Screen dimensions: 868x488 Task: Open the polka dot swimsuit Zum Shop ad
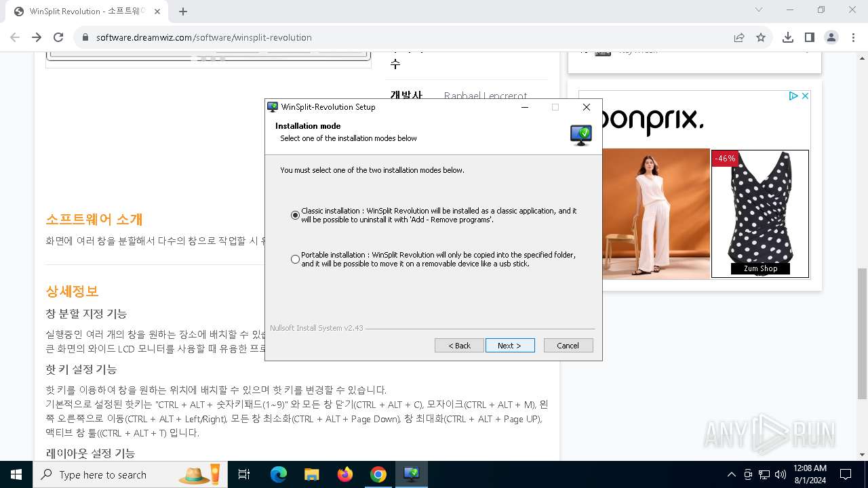(x=760, y=213)
